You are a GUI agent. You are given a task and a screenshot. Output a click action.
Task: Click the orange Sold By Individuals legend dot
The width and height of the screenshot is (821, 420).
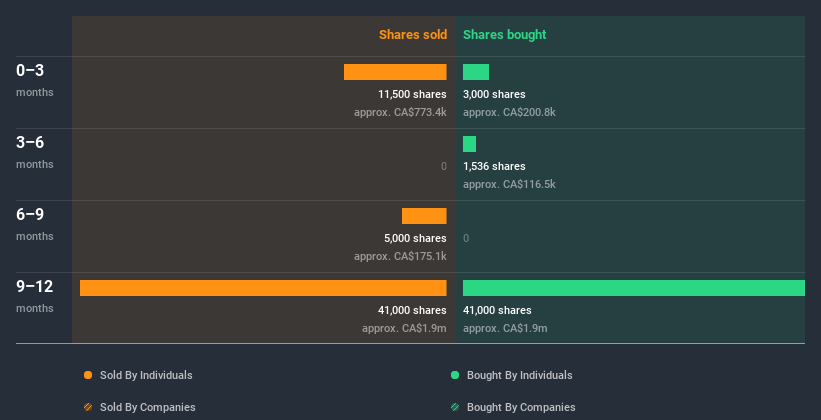(x=88, y=375)
